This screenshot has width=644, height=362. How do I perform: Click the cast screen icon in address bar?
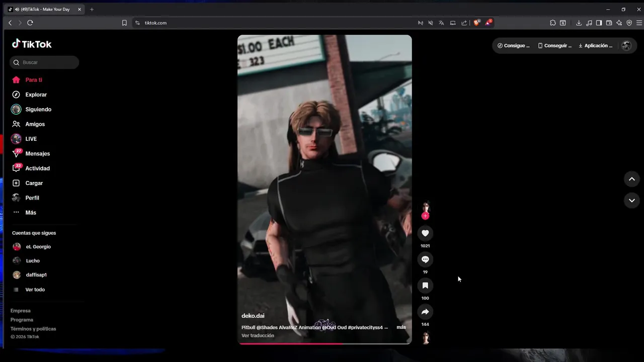pyautogui.click(x=453, y=23)
